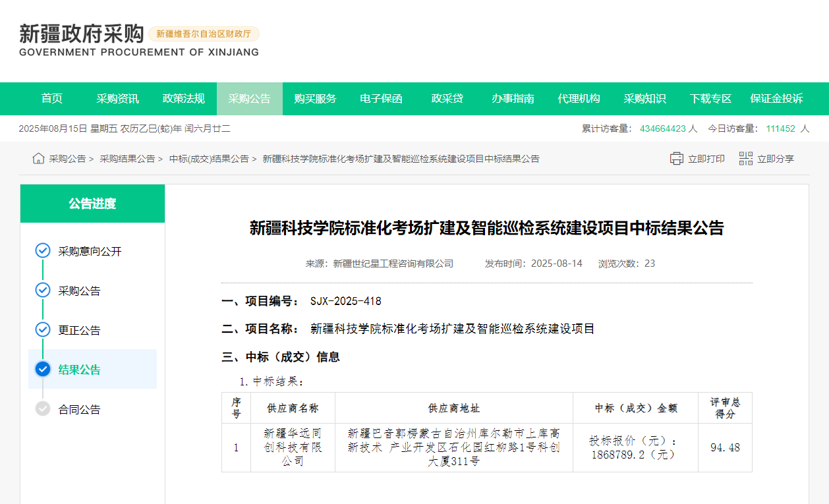Open the 采购资讯 navigation tab
The height and width of the screenshot is (504, 829).
pyautogui.click(x=118, y=99)
